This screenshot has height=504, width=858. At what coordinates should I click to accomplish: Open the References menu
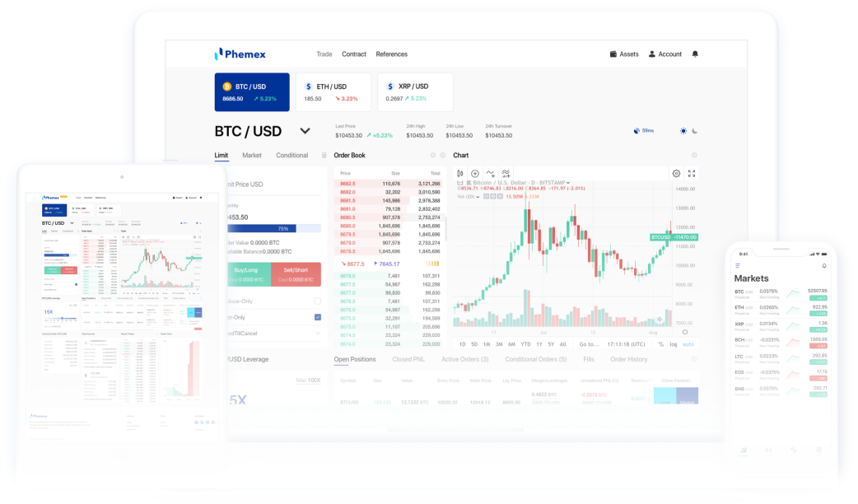391,54
